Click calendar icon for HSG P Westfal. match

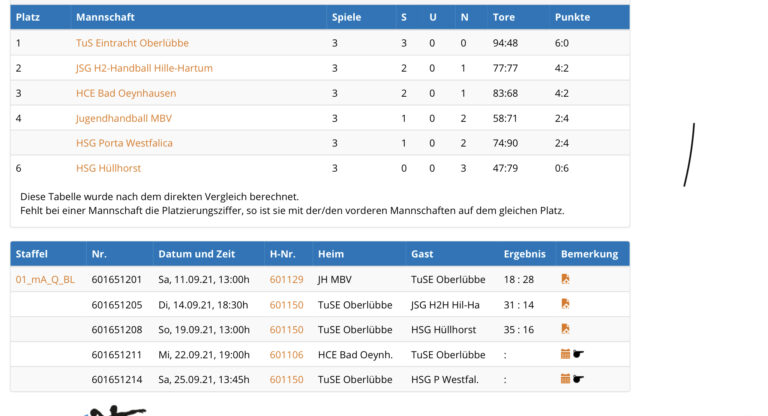[x=565, y=379]
